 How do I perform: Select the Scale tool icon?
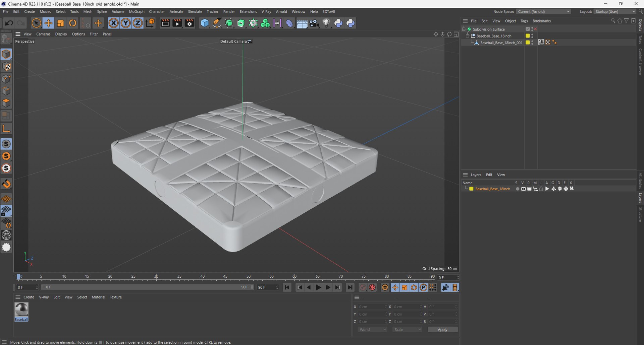click(60, 23)
